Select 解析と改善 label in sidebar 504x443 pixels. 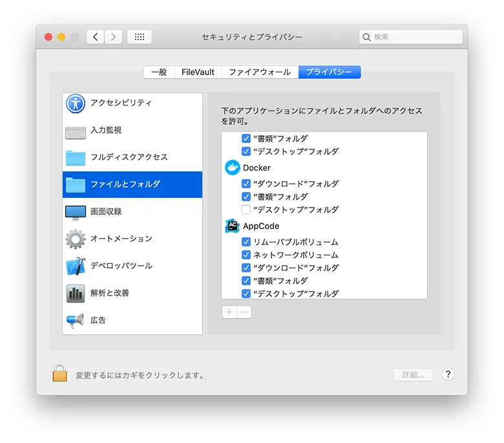(110, 293)
